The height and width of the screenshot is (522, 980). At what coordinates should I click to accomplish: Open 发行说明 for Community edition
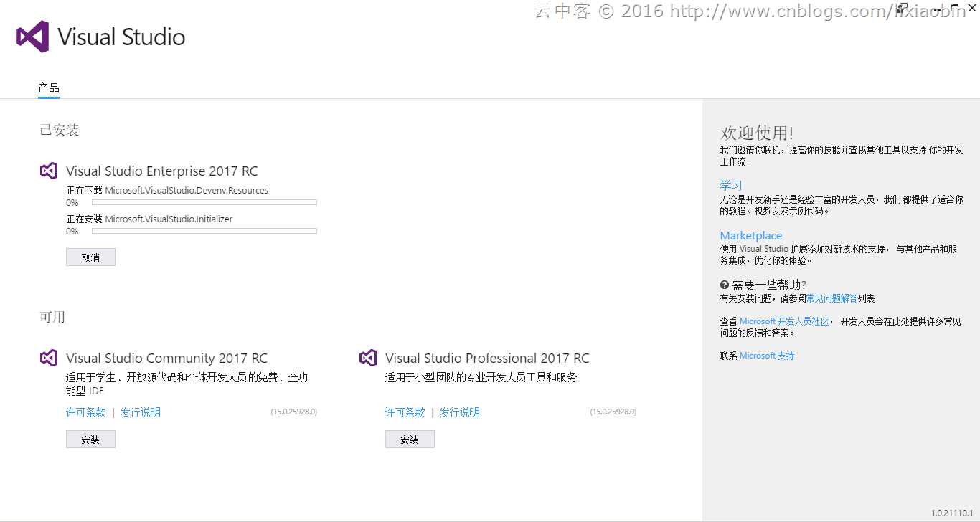tap(141, 412)
